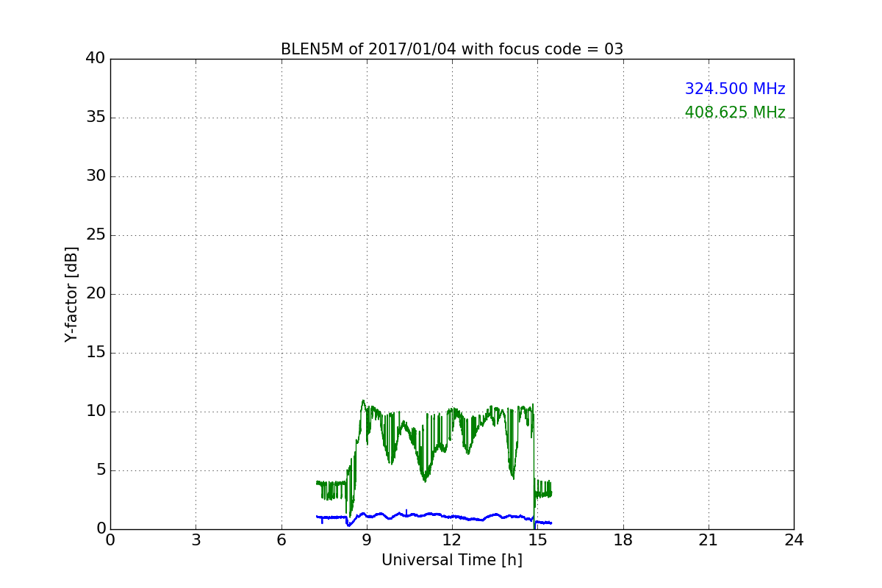Viewport: 882px width, 588px height.
Task: Click y-axis tick label '30'
Action: click(x=96, y=176)
